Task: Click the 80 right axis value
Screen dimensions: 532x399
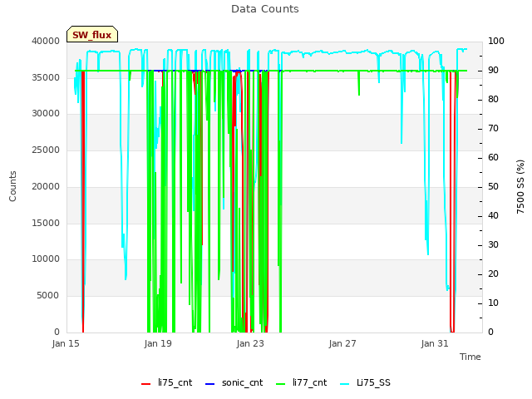Action: click(x=493, y=100)
